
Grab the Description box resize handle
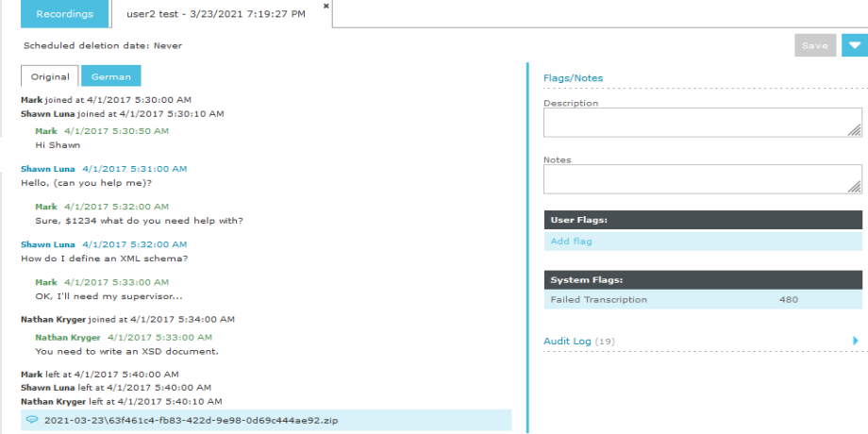(856, 131)
